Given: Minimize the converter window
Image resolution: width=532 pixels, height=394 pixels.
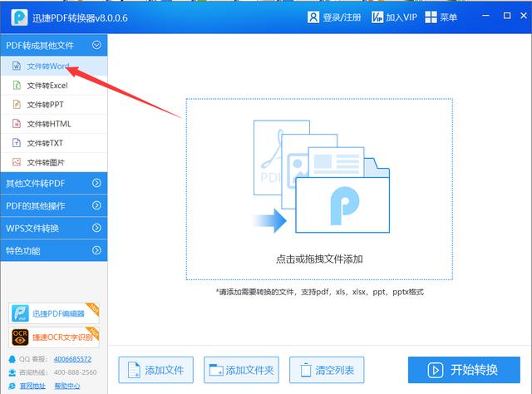Looking at the screenshot, I should (x=485, y=16).
